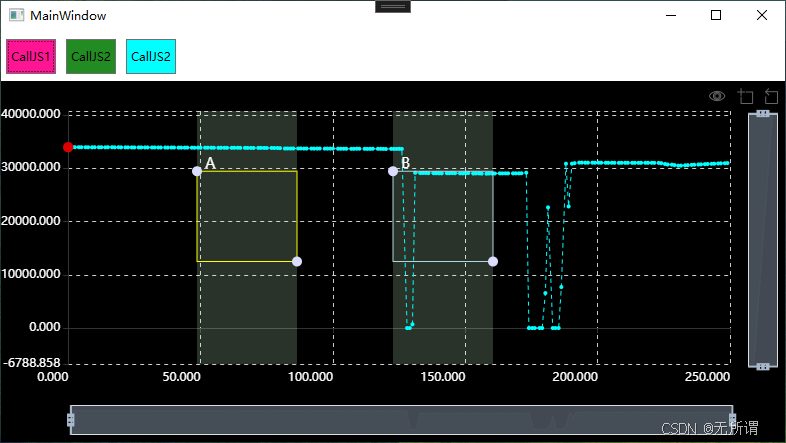This screenshot has width=786, height=443.
Task: Click top-left handle of region B
Action: click(x=393, y=171)
